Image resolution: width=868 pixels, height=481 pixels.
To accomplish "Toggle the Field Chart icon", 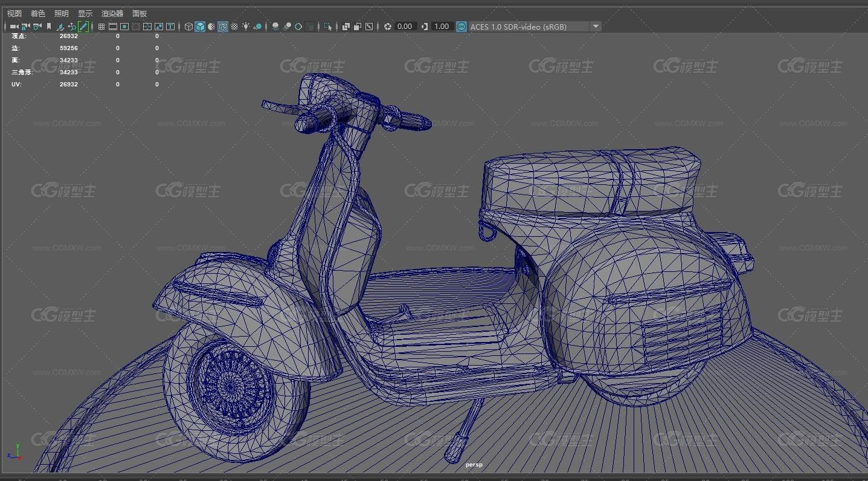I will (147, 27).
